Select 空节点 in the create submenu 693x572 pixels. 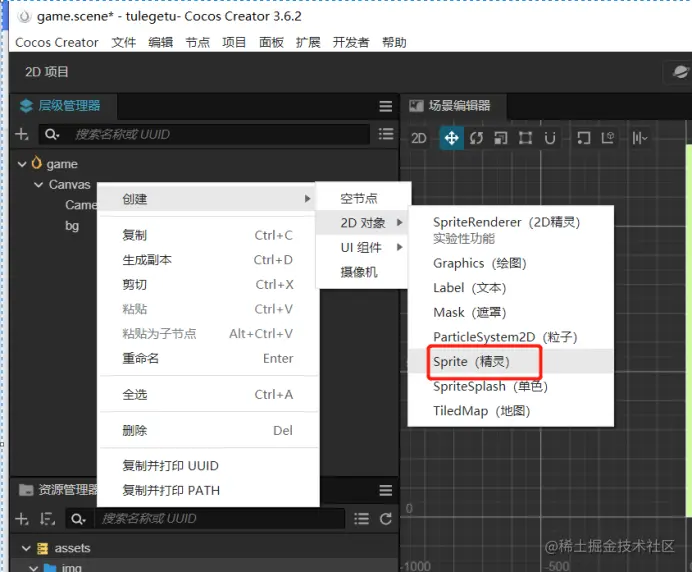point(362,198)
